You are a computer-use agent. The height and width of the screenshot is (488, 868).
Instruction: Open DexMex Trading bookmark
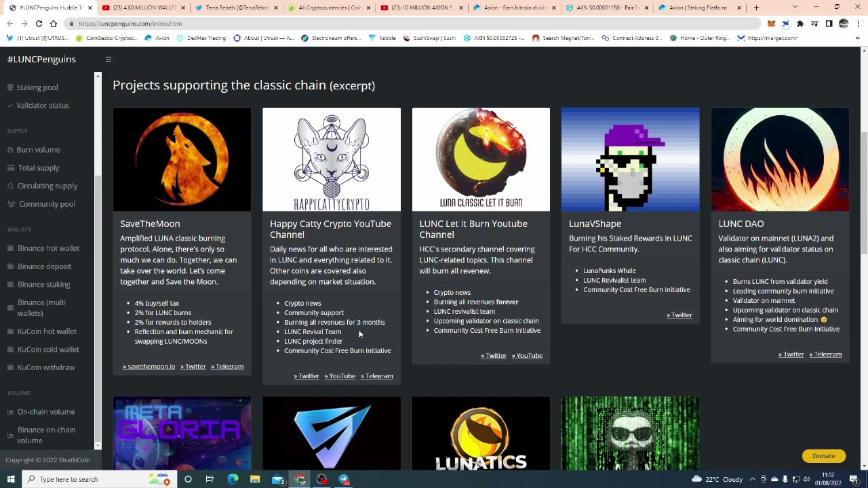pyautogui.click(x=201, y=39)
